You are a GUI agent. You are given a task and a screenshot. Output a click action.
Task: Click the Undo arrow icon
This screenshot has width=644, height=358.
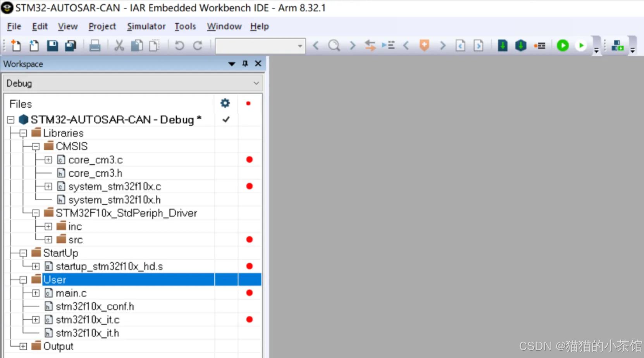coord(179,46)
